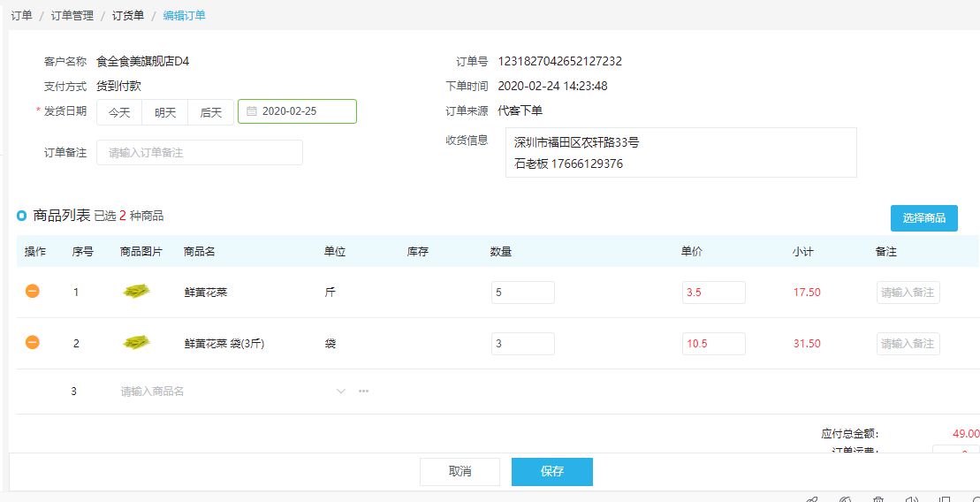980x502 pixels.
Task: Select 后天 as the delivery date
Action: click(x=211, y=112)
